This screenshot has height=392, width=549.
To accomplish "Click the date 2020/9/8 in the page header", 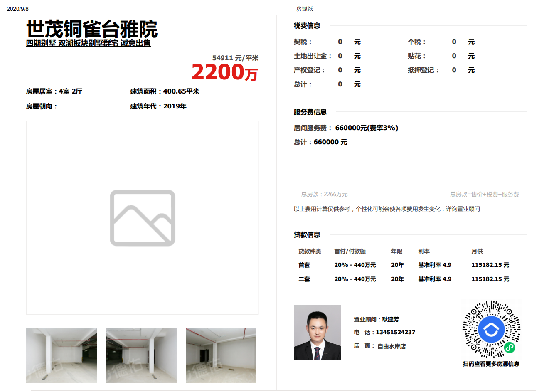I will click(x=18, y=9).
